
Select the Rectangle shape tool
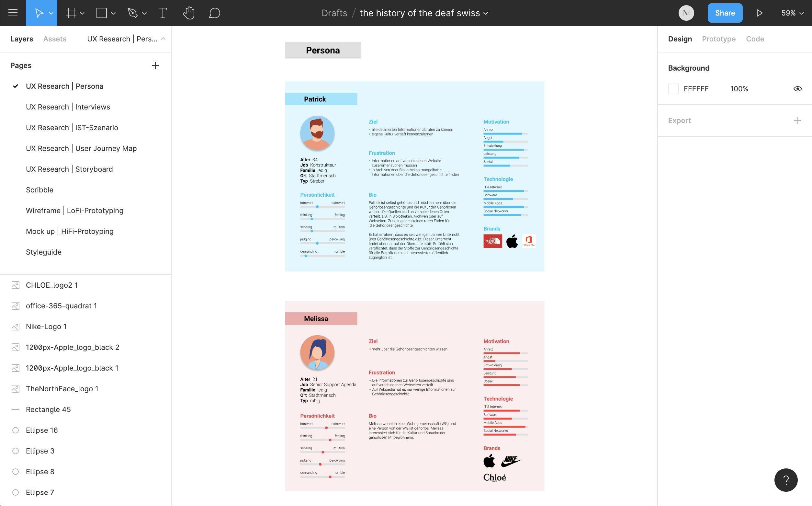(101, 13)
